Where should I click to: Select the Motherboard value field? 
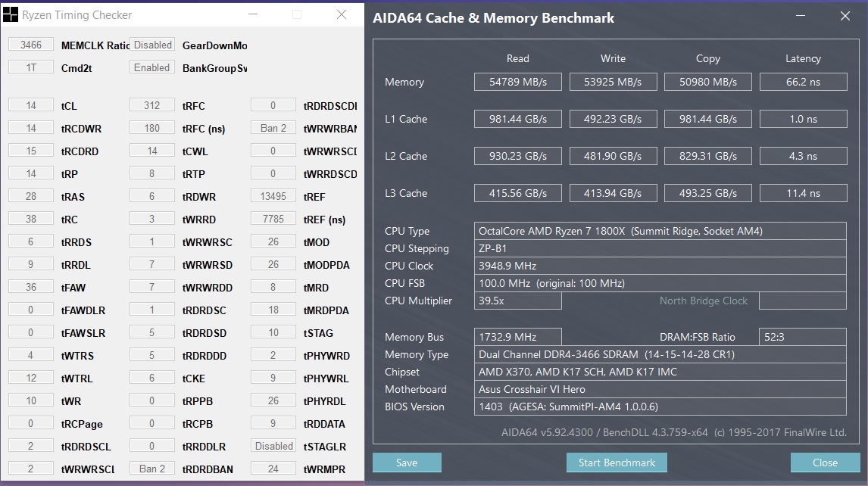[x=660, y=389]
